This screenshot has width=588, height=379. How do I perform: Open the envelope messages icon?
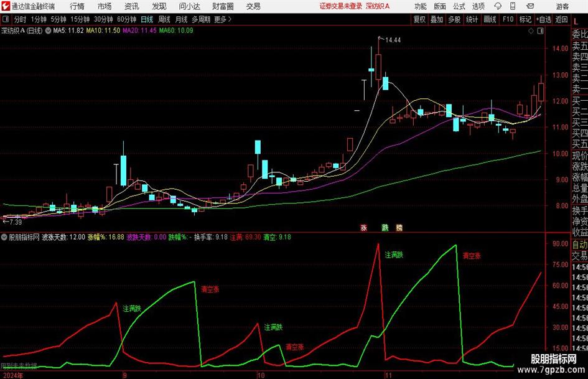click(530, 6)
